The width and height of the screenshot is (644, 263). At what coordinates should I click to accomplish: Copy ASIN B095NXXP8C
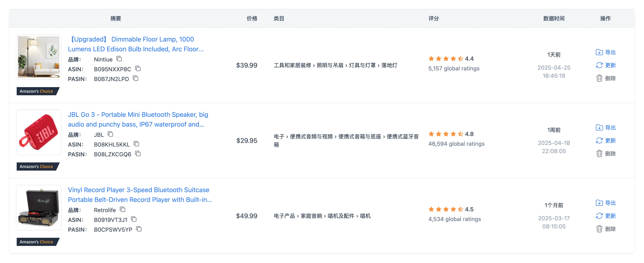(x=138, y=69)
